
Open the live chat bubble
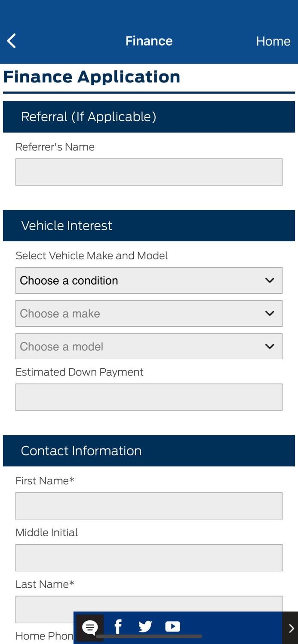[89, 627]
